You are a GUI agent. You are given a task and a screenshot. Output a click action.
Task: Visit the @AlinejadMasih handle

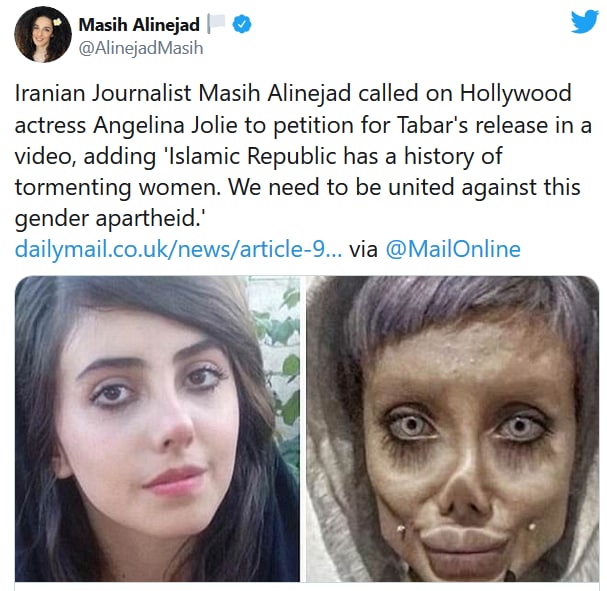click(x=141, y=48)
